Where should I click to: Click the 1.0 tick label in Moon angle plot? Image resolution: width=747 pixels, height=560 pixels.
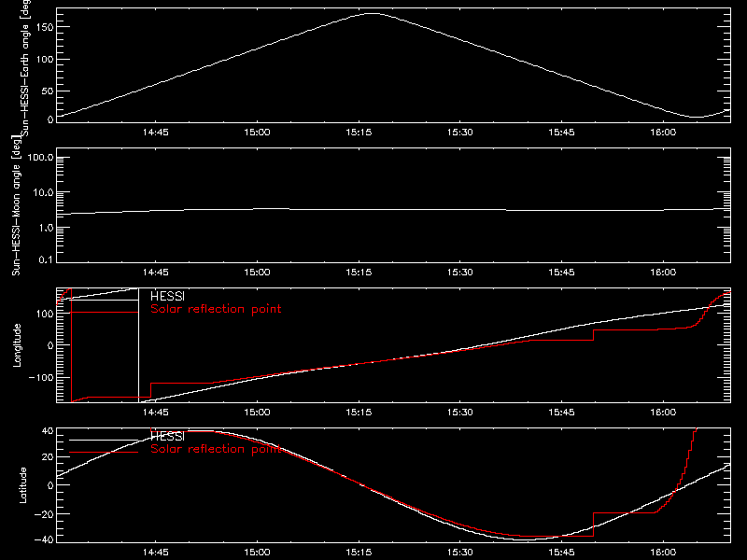pyautogui.click(x=46, y=228)
